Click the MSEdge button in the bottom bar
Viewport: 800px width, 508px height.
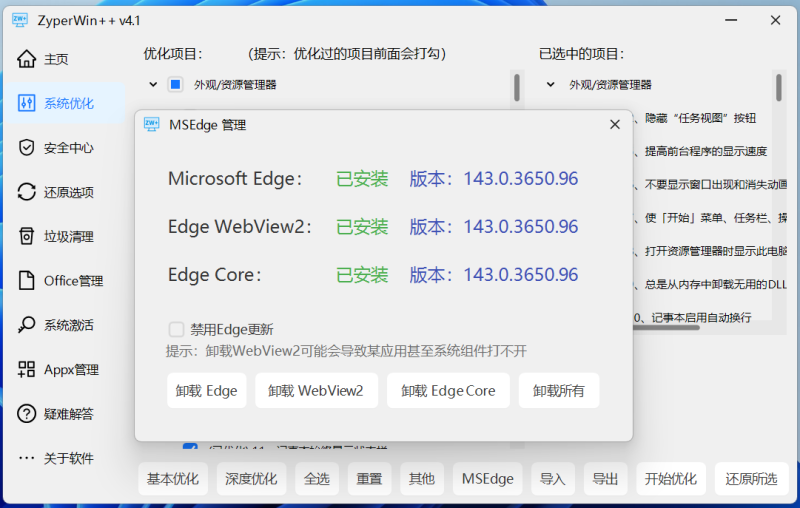click(x=488, y=479)
